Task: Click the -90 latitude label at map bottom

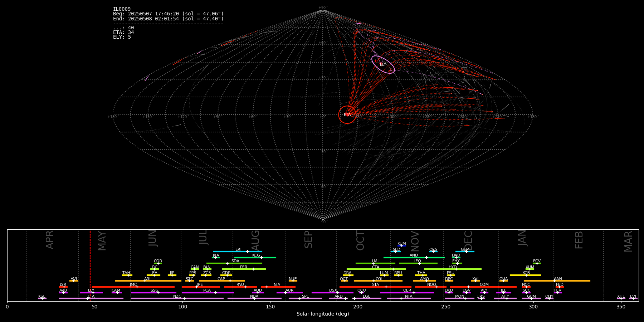Action: [x=322, y=222]
